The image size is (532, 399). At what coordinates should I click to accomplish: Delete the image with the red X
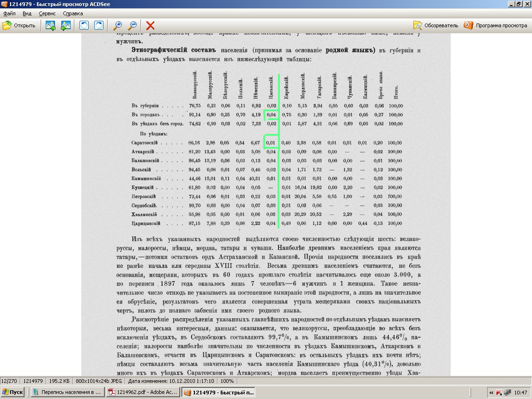tap(150, 25)
